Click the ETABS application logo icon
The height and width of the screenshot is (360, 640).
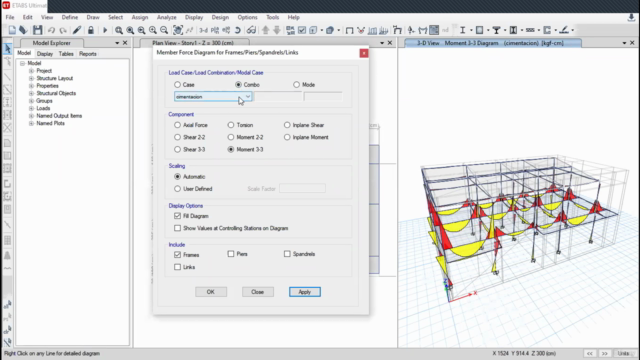(6, 5)
